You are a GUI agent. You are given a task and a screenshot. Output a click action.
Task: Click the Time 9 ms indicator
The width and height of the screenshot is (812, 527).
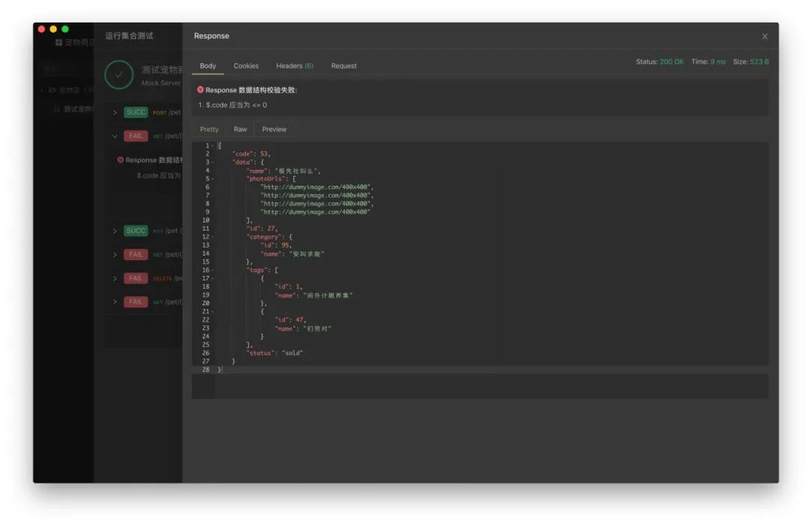tap(708, 62)
